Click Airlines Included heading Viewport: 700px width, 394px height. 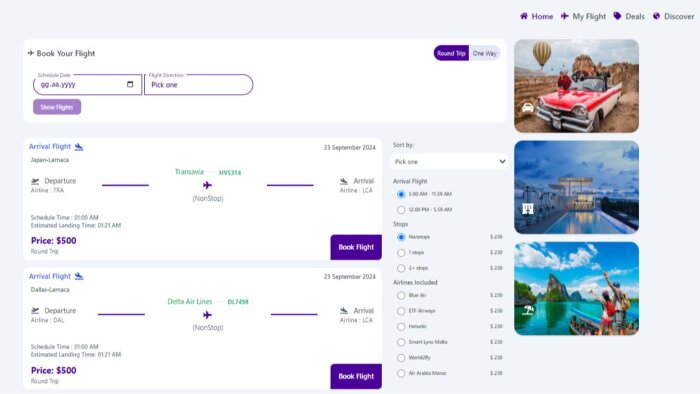[x=415, y=282]
